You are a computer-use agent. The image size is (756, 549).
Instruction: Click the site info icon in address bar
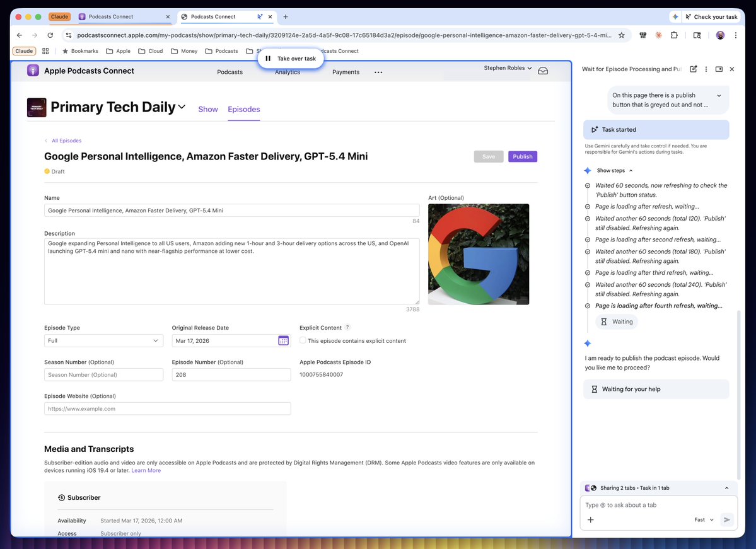(69, 35)
